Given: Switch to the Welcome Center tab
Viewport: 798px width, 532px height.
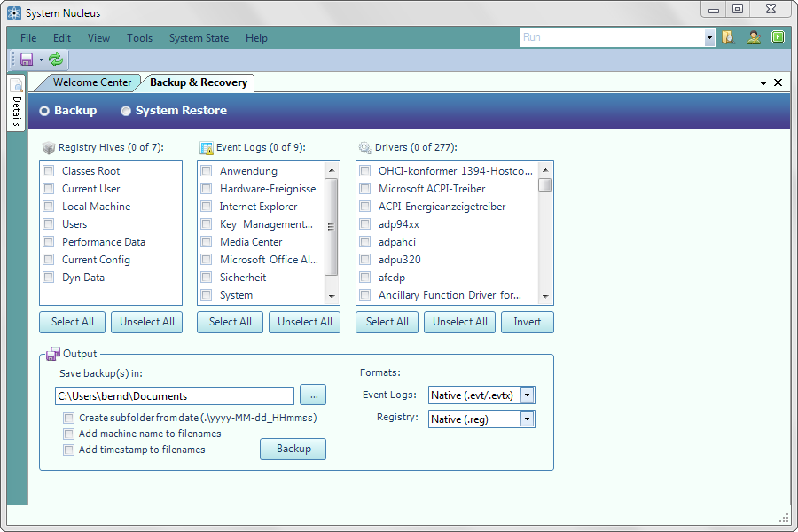Looking at the screenshot, I should 92,82.
